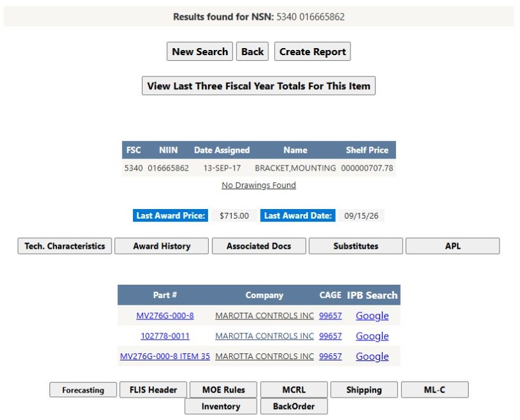This screenshot has width=520, height=420.
Task: View Last Three Fiscal Year Totals
Action: [x=259, y=86]
